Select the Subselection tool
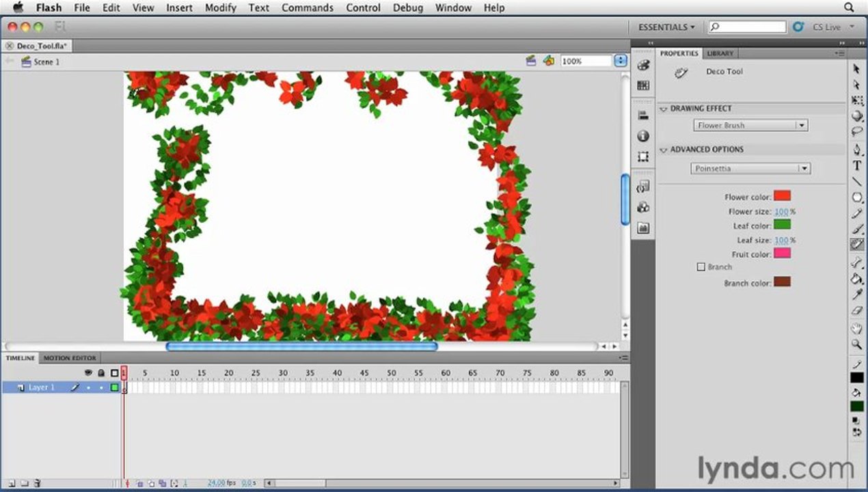 point(856,85)
